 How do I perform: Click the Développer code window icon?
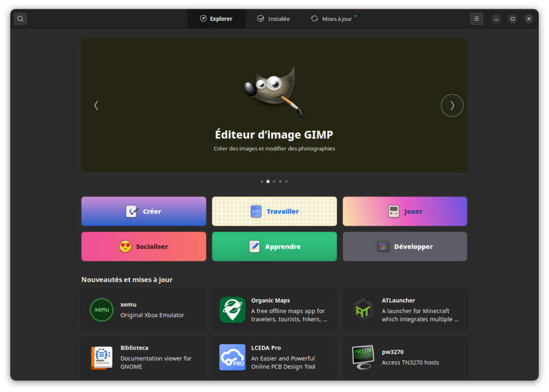pyautogui.click(x=383, y=247)
